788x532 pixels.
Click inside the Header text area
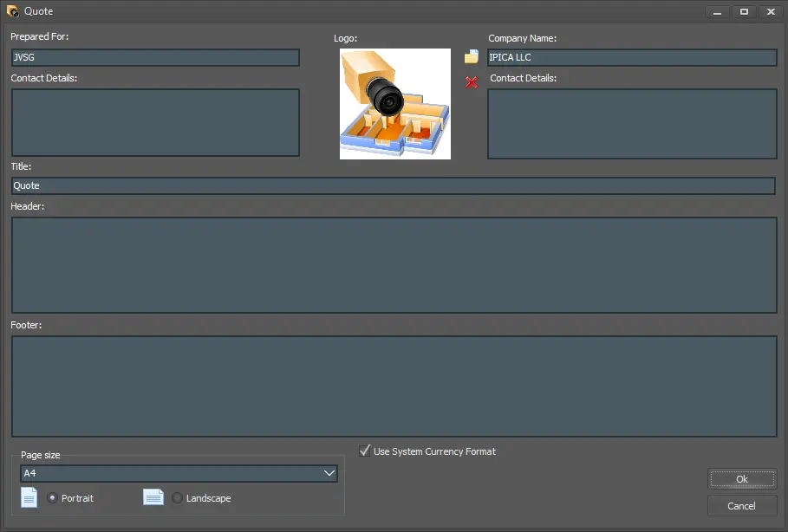tap(394, 264)
